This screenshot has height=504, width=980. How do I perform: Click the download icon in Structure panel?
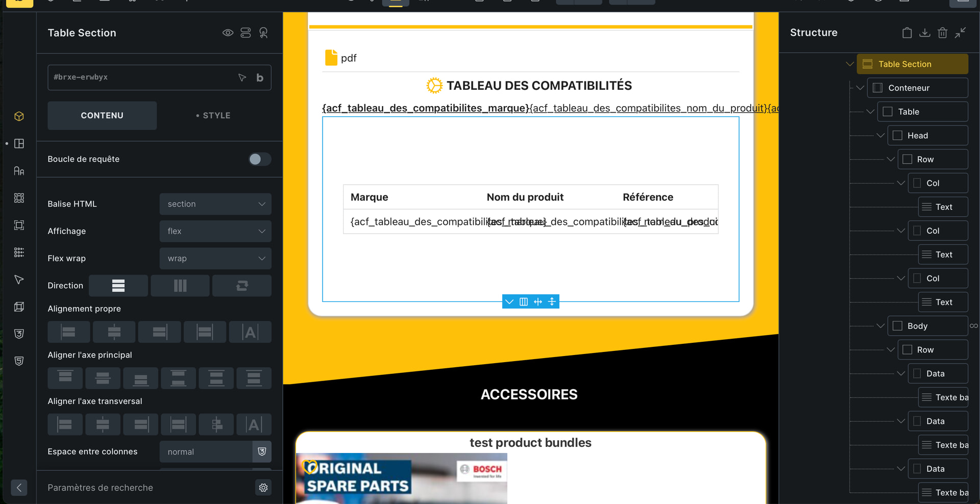pyautogui.click(x=924, y=33)
